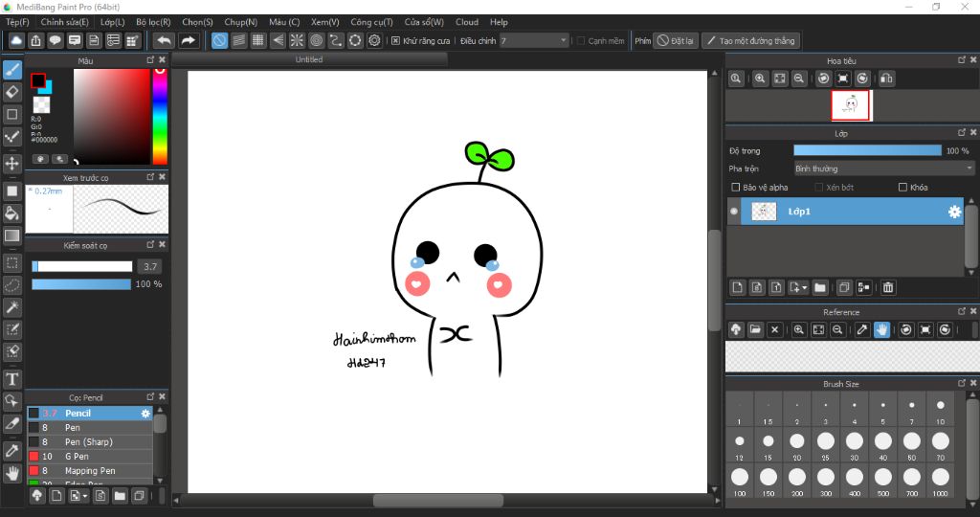Tick the Khóa lock checkbox
The height and width of the screenshot is (517, 980).
(x=902, y=188)
